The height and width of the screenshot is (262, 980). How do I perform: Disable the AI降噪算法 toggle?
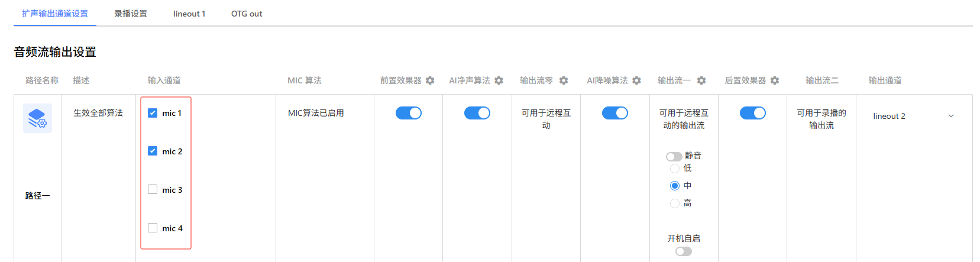click(x=614, y=113)
